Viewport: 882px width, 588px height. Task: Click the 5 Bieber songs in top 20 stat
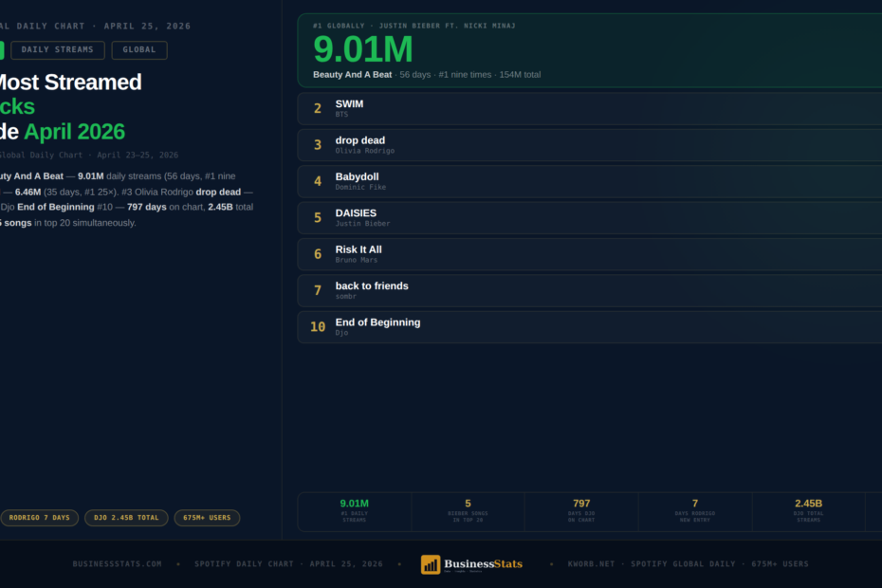point(468,511)
